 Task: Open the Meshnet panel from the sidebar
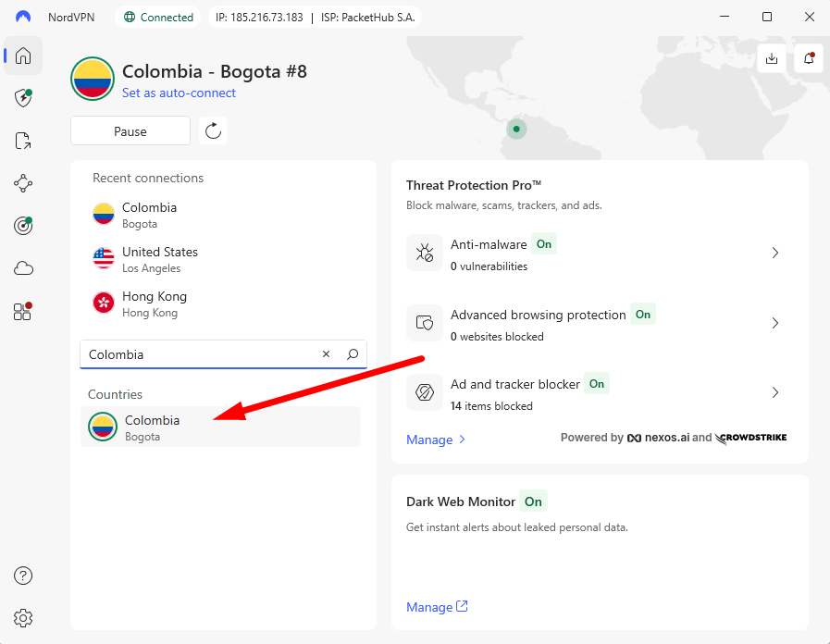click(22, 183)
